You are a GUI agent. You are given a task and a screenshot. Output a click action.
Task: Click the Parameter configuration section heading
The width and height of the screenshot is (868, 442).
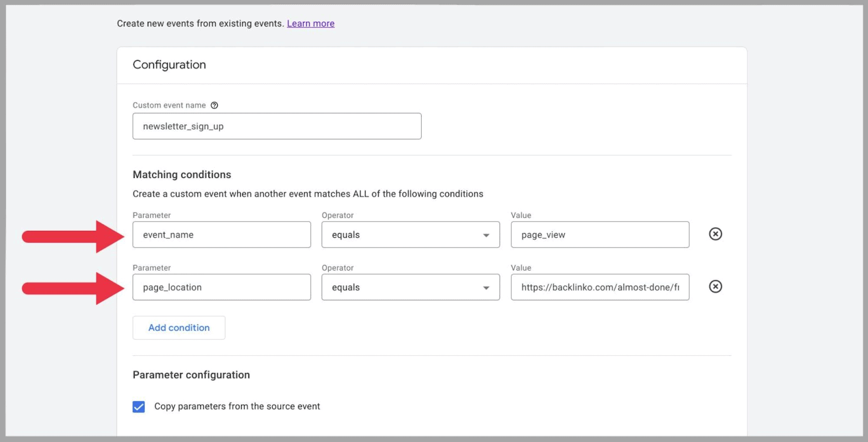pyautogui.click(x=191, y=375)
